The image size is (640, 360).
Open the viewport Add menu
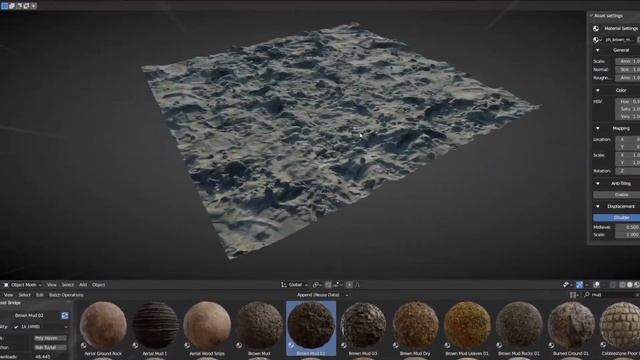click(x=83, y=285)
